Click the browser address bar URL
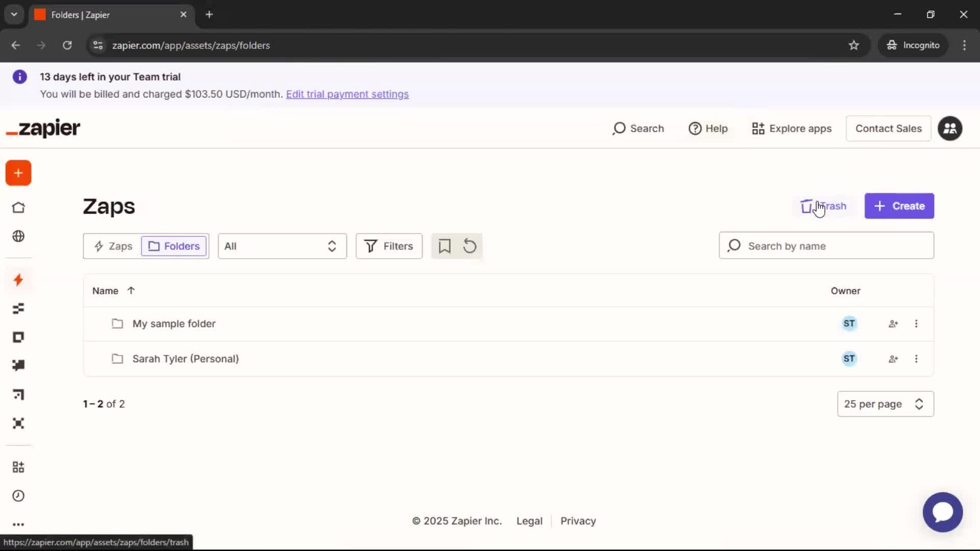980x551 pixels. tap(191, 45)
